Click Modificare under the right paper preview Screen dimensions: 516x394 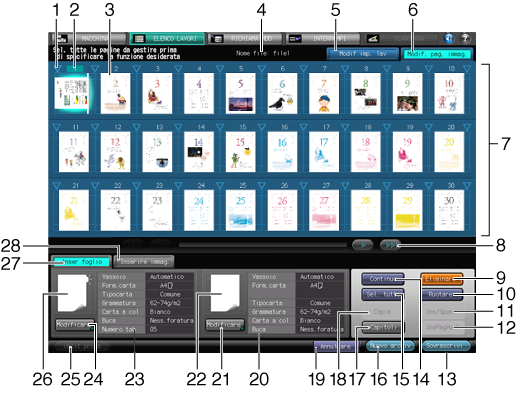(x=225, y=325)
